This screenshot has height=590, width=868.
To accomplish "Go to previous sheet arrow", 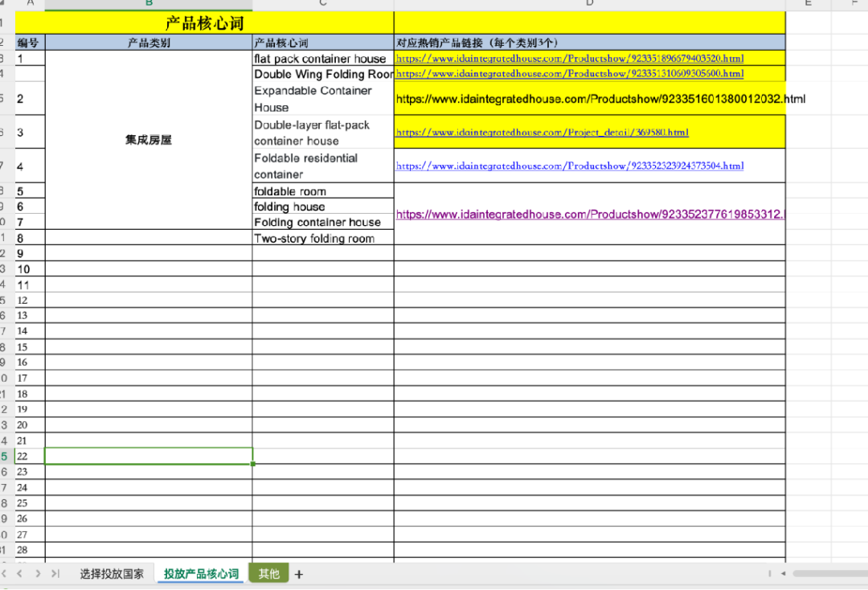I will pos(20,573).
